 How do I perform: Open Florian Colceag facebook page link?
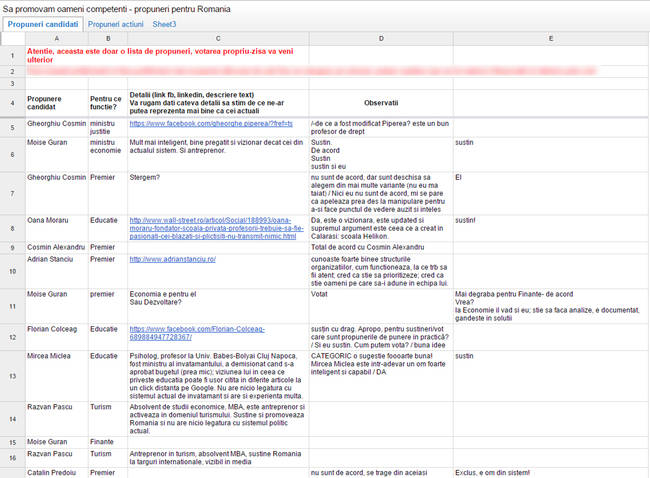click(x=197, y=333)
